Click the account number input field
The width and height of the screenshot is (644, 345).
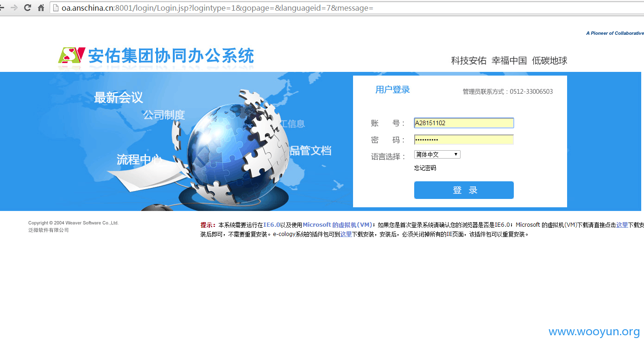pos(464,123)
